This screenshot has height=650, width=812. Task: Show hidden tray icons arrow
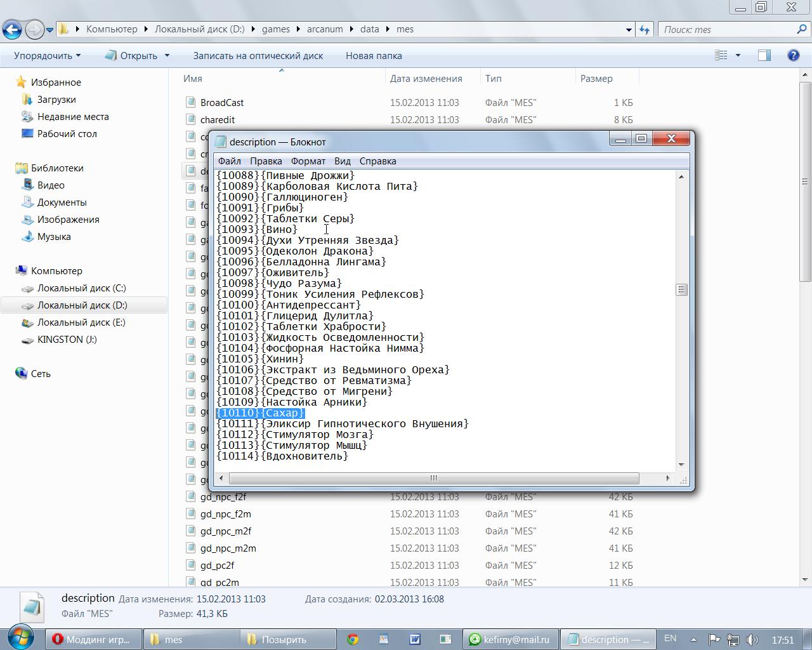pyautogui.click(x=693, y=639)
